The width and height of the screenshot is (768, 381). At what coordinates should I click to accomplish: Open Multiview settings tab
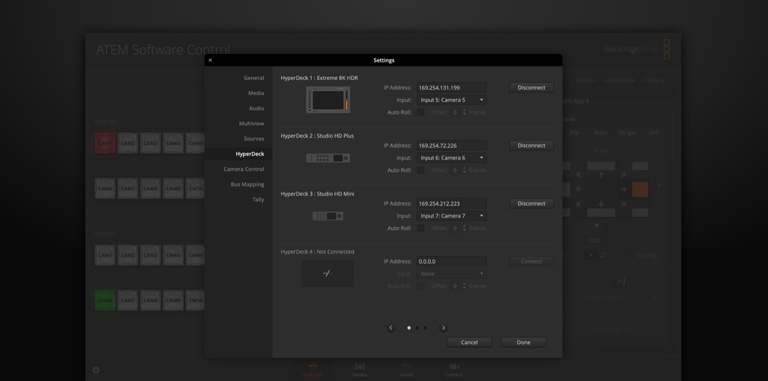tap(239, 123)
